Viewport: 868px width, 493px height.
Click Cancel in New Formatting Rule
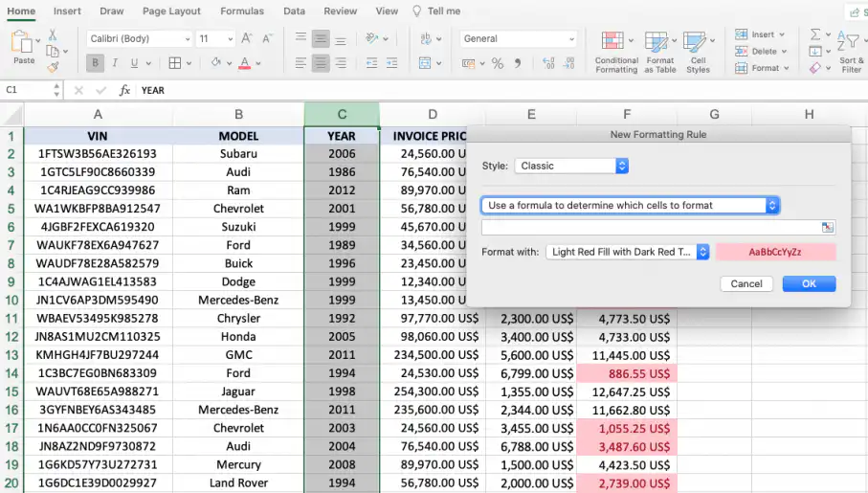(746, 283)
